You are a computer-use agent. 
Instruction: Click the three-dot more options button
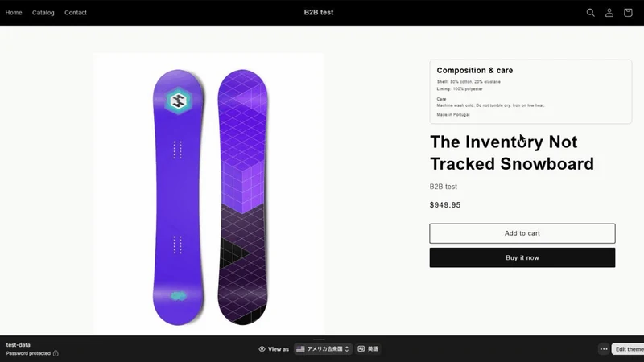(x=603, y=349)
